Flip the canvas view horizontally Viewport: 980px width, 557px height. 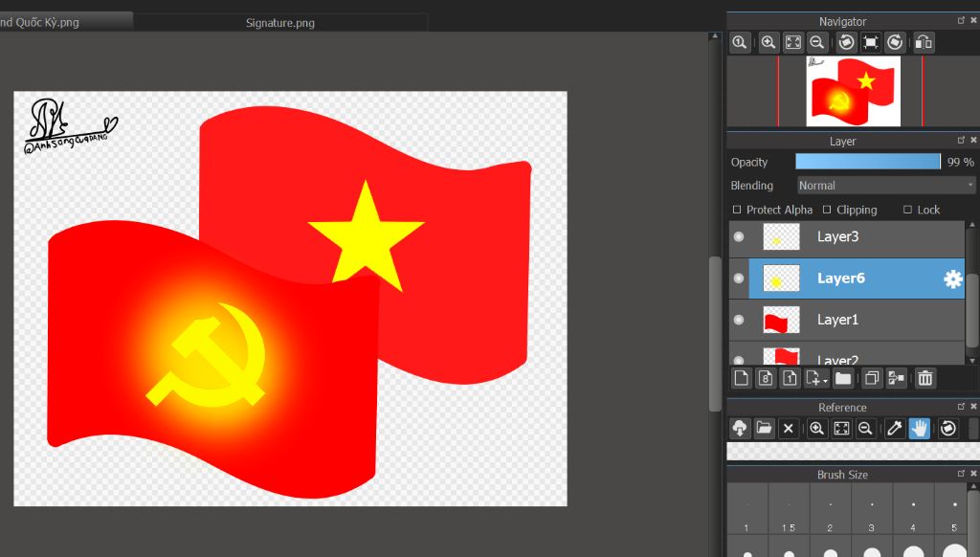924,42
